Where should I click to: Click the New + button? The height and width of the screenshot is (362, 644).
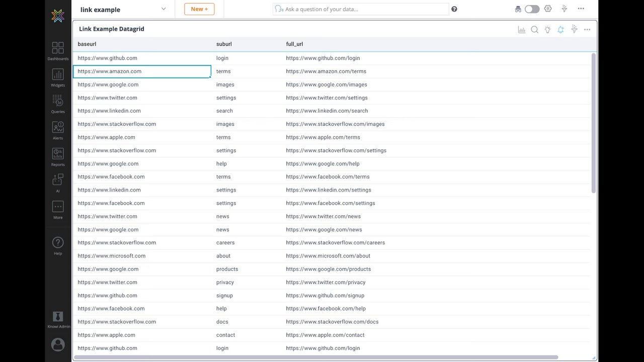click(x=199, y=9)
